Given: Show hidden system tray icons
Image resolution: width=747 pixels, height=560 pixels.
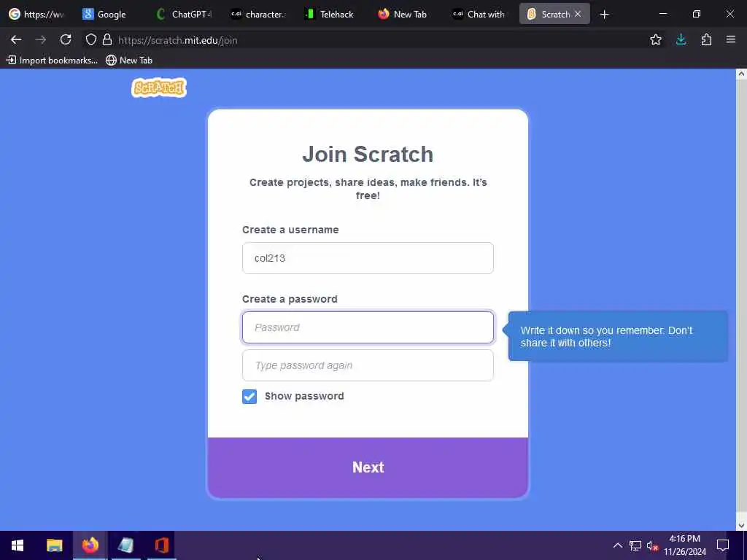Looking at the screenshot, I should click(617, 545).
